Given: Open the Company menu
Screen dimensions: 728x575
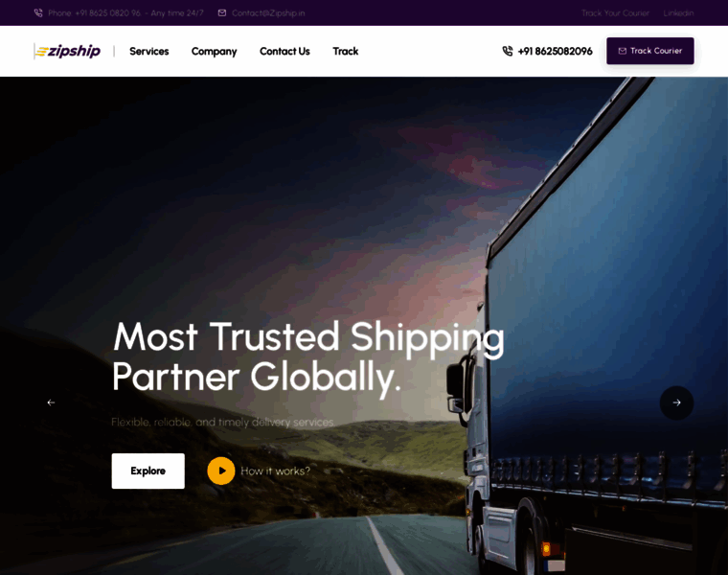Looking at the screenshot, I should (214, 52).
